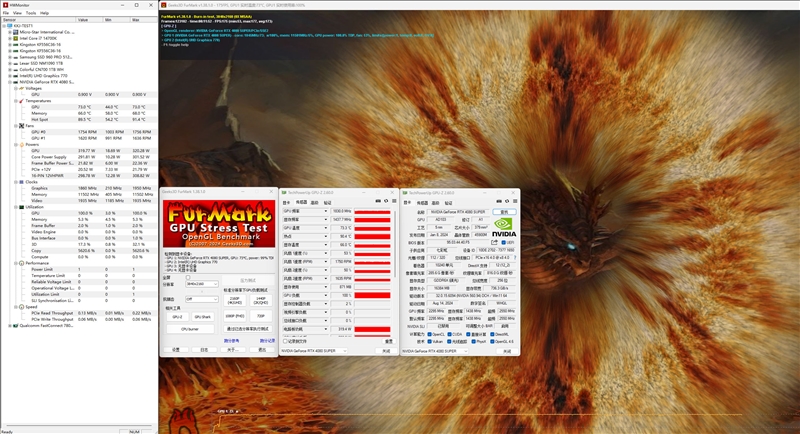The width and height of the screenshot is (800, 434).
Task: Run the 720P preset benchmark in FurMark
Action: 261,316
